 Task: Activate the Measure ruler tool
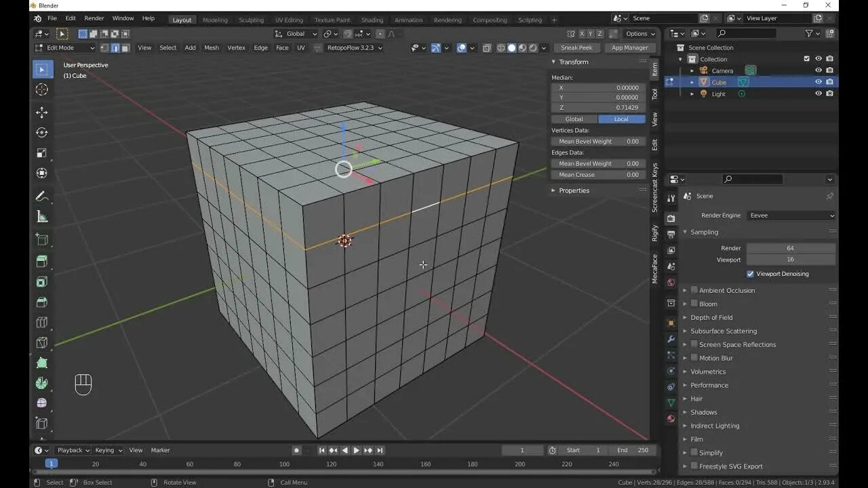(x=42, y=217)
